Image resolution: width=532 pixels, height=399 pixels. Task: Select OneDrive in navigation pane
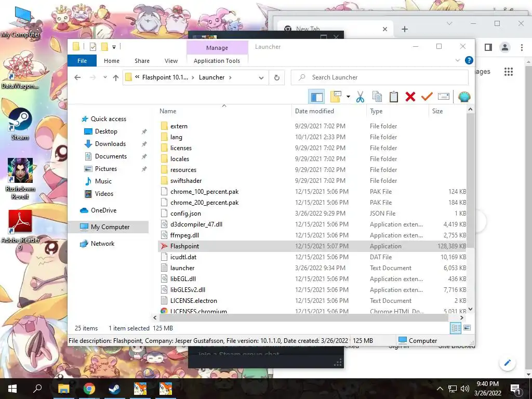click(103, 210)
